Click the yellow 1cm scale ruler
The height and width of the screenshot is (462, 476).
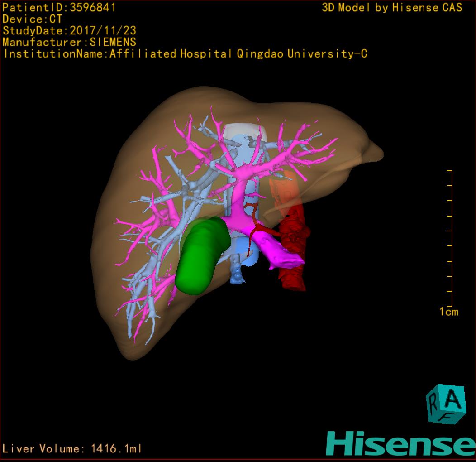click(450, 238)
